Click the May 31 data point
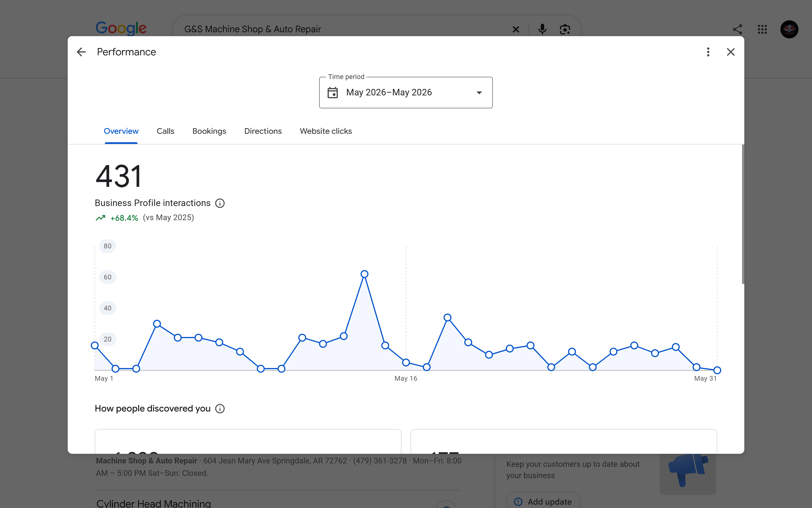 click(717, 370)
